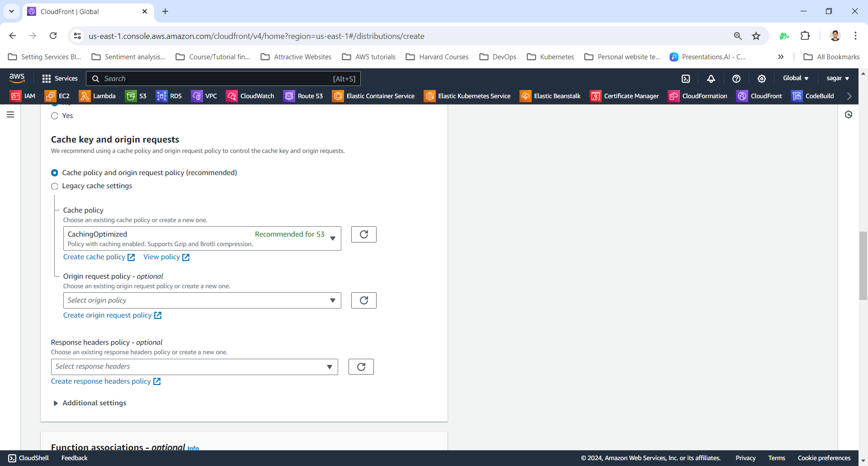The height and width of the screenshot is (466, 868).
Task: Open CloudShell icon in AWS top bar
Action: 686,79
